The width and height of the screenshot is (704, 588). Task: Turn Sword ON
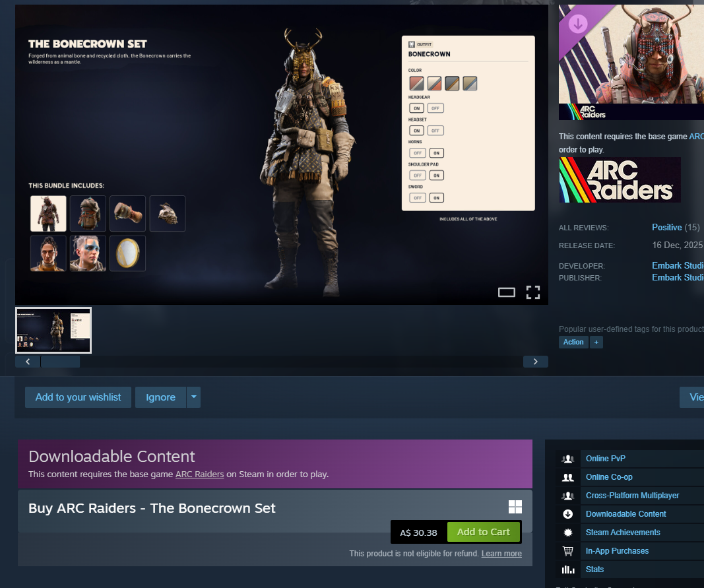point(436,198)
